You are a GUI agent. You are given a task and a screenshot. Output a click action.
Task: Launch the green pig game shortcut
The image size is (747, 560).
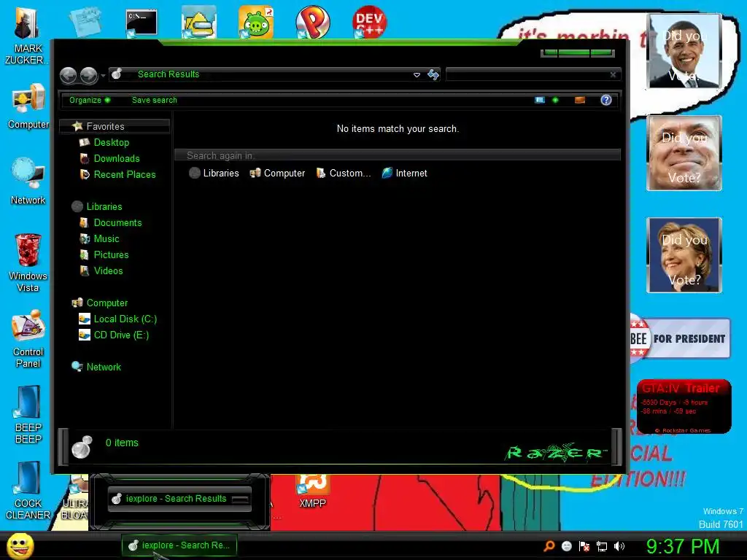256,22
